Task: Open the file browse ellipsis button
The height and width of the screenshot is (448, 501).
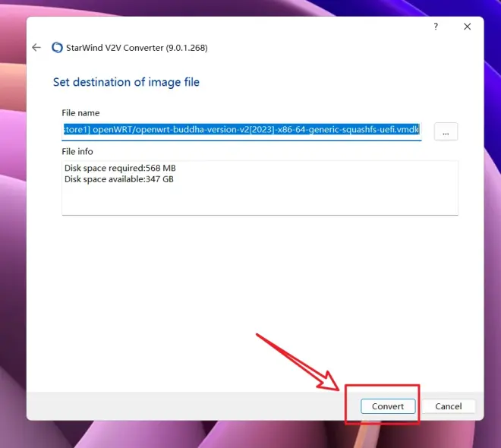Action: tap(446, 131)
